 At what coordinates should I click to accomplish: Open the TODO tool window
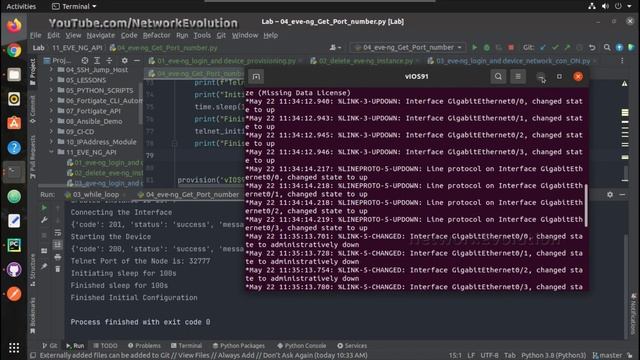[x=105, y=346]
